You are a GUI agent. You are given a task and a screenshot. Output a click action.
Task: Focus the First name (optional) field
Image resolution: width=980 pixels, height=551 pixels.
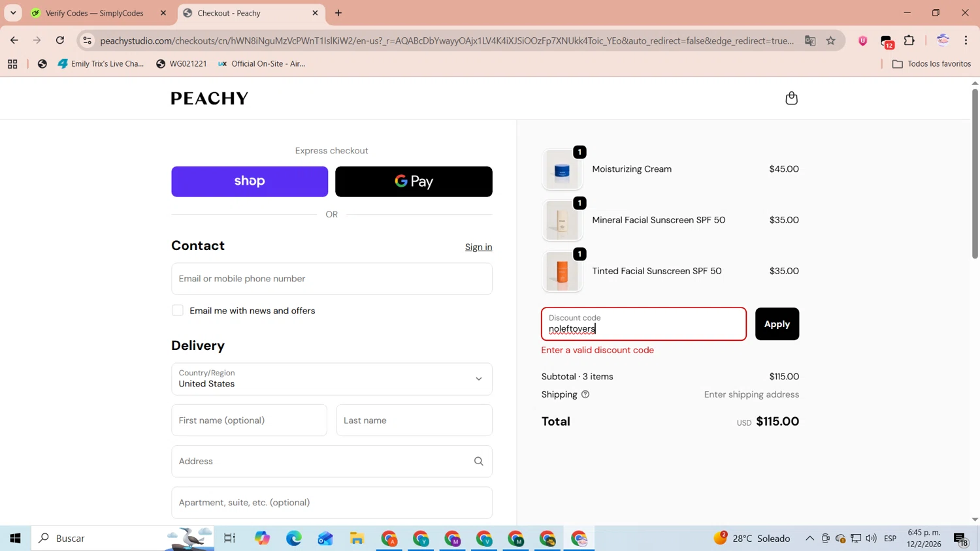tap(249, 420)
